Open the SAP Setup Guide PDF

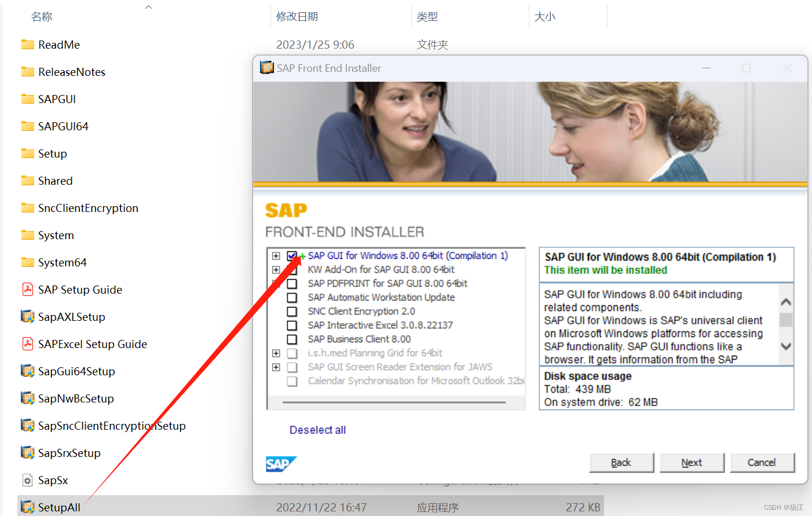click(x=79, y=289)
